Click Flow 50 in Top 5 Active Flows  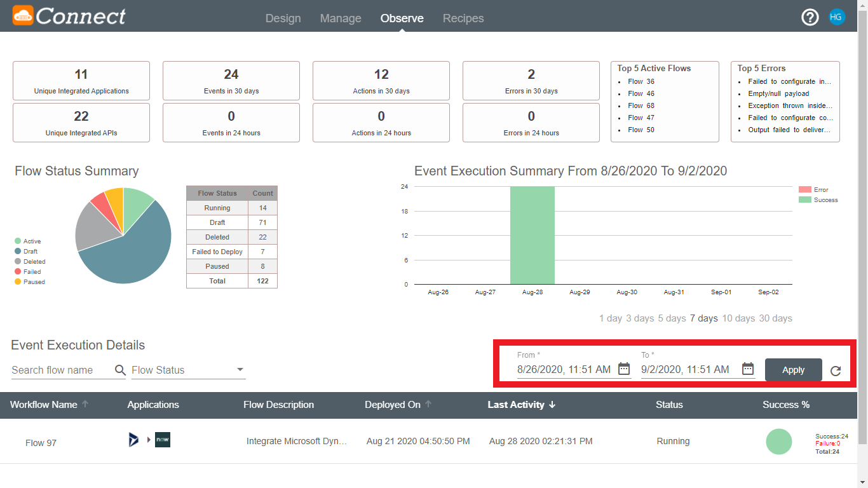point(641,130)
